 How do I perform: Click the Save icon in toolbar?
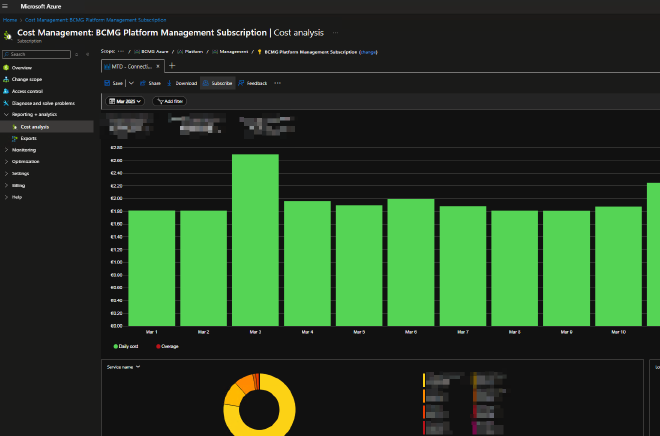[108, 83]
